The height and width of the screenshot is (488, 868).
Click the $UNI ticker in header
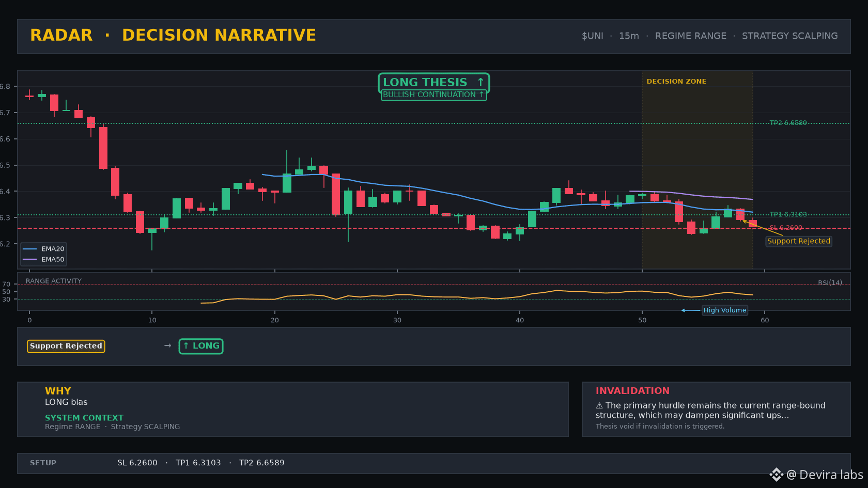[x=593, y=36]
